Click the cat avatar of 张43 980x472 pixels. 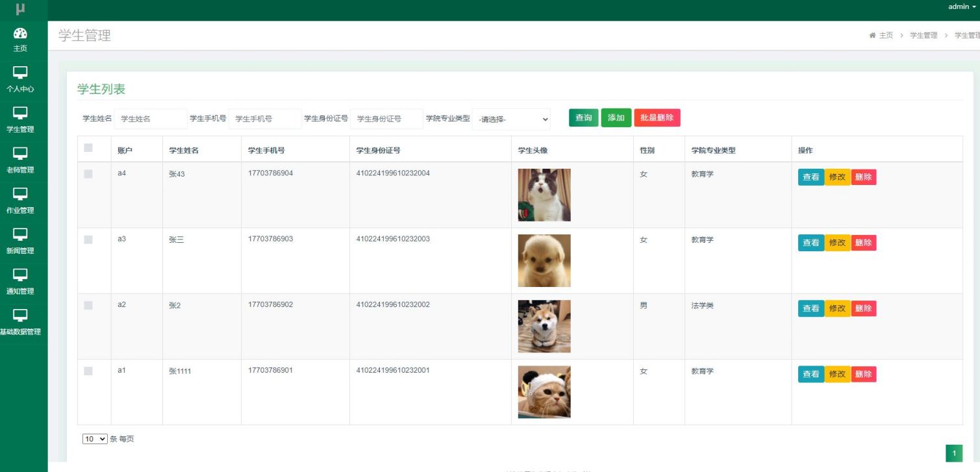[544, 195]
